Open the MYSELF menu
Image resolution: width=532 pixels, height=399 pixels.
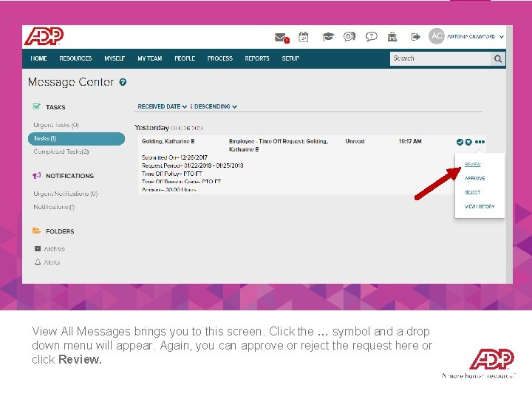[115, 58]
